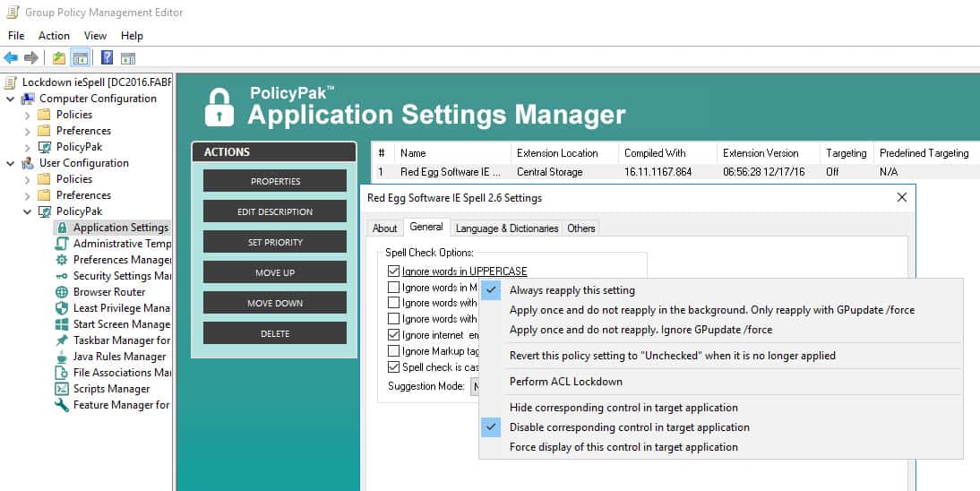Expand PolicyPak under Computer Configuration
The image size is (980, 491).
click(28, 148)
